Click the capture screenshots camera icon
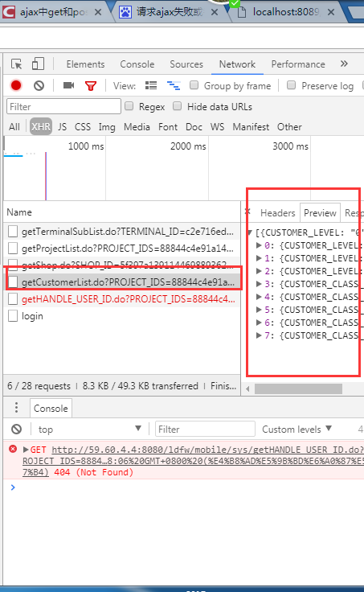This screenshot has width=364, height=592. [x=68, y=86]
